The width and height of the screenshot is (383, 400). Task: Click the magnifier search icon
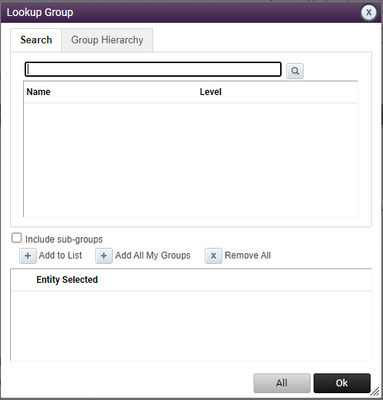[295, 71]
